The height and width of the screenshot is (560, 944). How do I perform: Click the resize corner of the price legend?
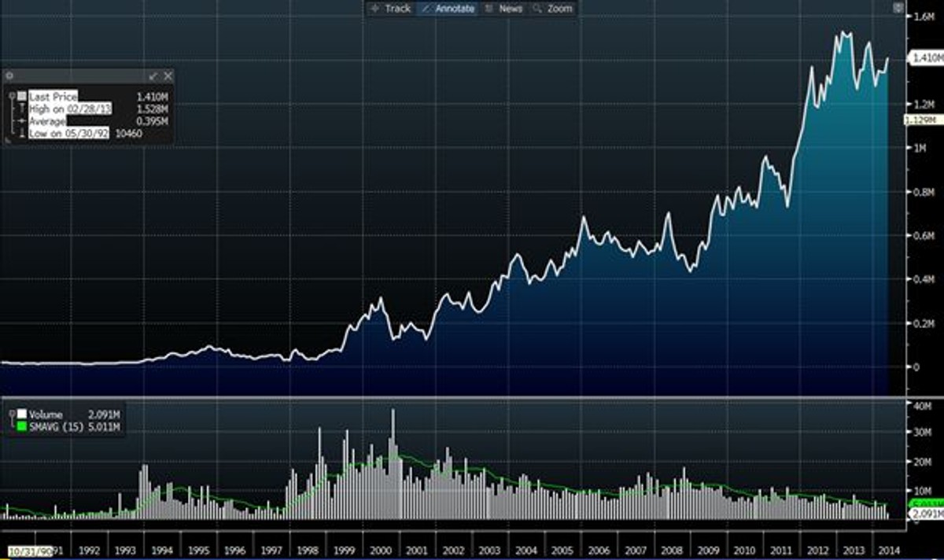point(7,139)
